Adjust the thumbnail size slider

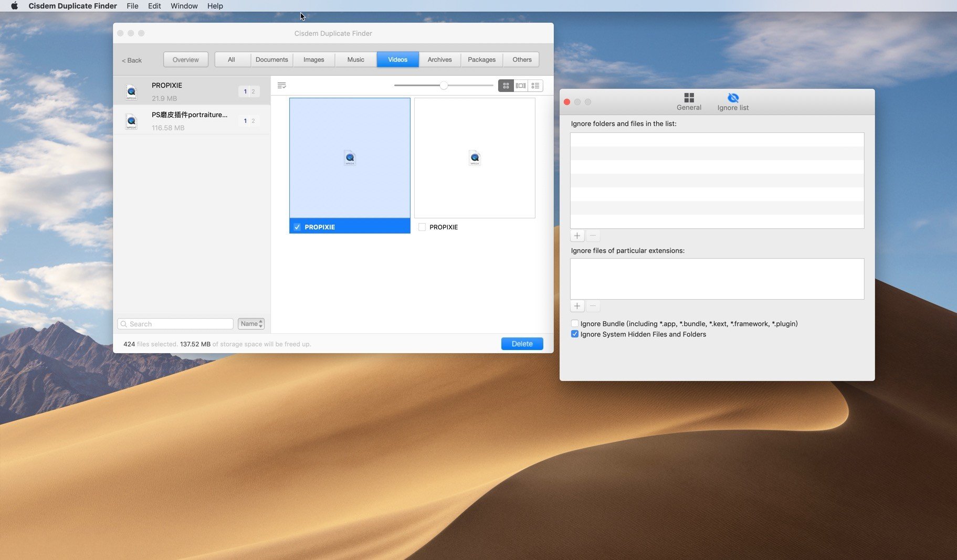coord(444,85)
